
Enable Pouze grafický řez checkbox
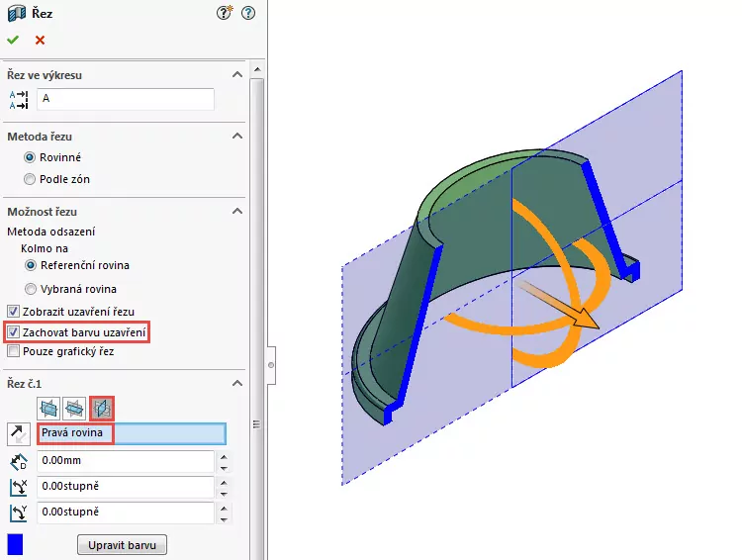point(13,351)
